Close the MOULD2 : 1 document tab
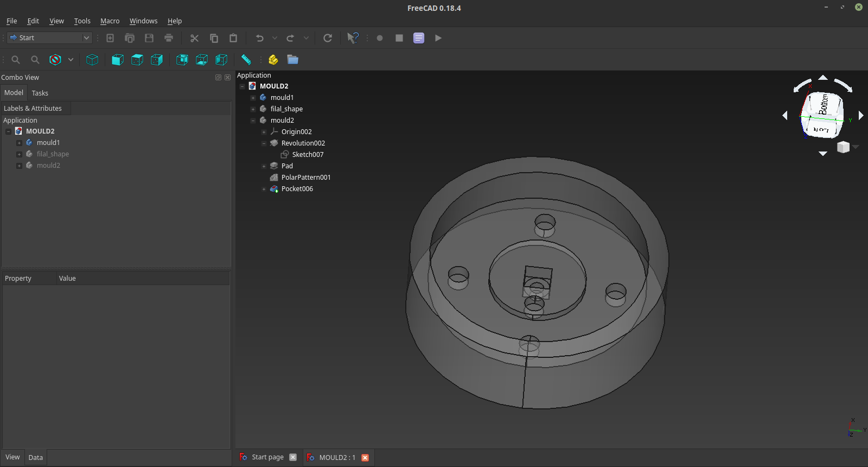Image resolution: width=868 pixels, height=467 pixels. pos(365,458)
